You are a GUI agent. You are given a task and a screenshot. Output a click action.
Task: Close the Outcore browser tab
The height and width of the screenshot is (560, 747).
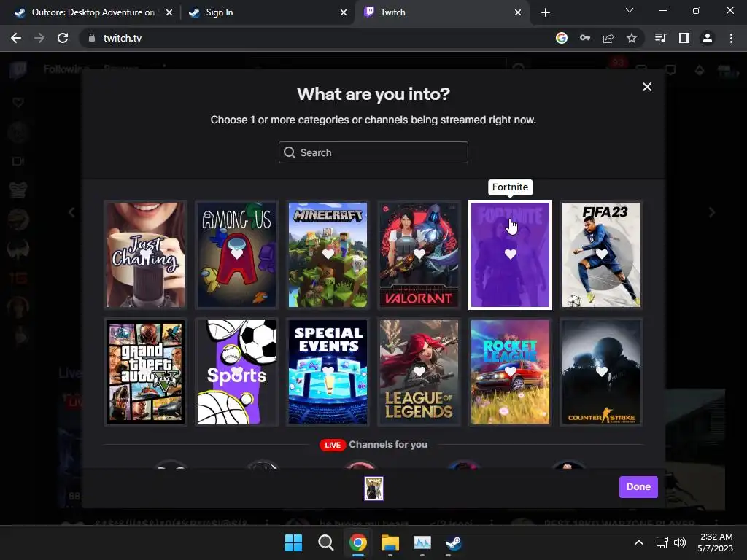(169, 12)
